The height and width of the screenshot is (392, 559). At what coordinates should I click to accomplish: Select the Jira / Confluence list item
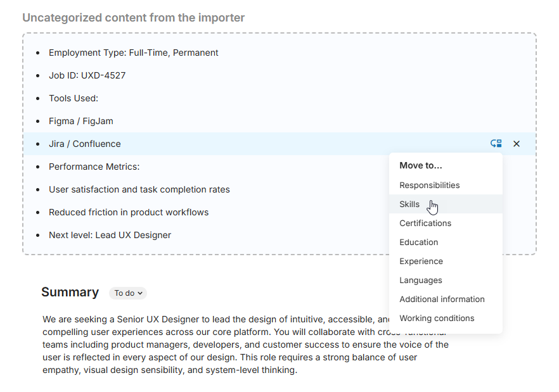[x=84, y=144]
